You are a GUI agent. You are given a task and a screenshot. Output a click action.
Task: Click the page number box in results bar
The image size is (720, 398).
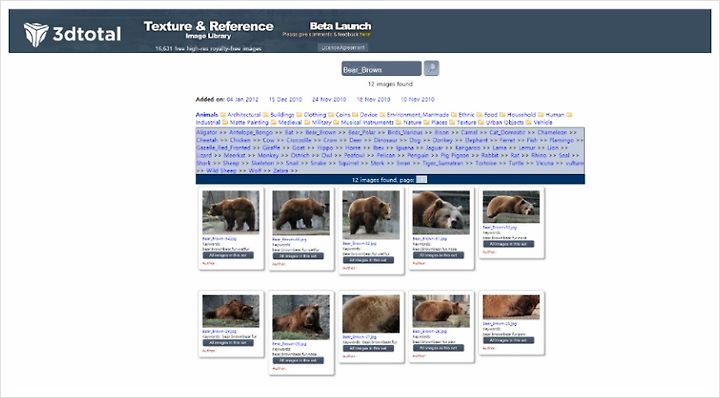click(x=422, y=179)
